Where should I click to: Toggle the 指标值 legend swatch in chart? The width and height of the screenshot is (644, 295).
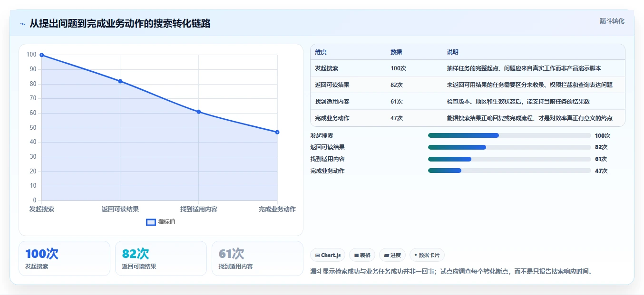pyautogui.click(x=151, y=222)
